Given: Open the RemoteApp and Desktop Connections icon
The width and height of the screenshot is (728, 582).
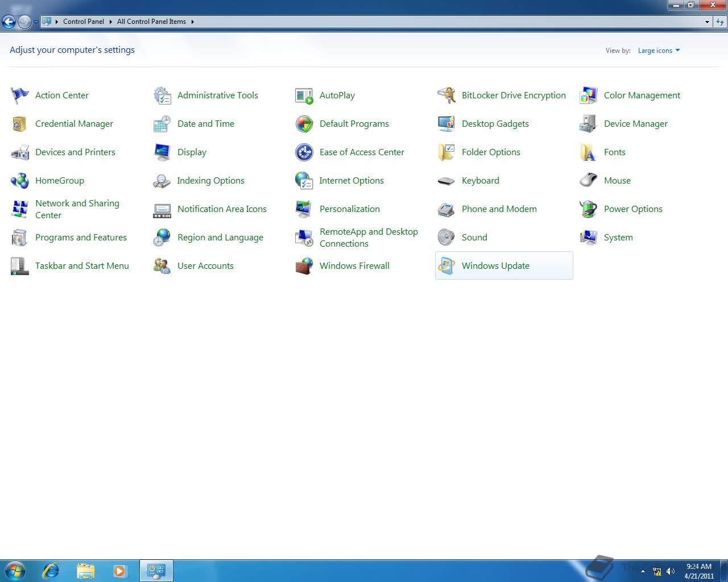Looking at the screenshot, I should tap(304, 238).
